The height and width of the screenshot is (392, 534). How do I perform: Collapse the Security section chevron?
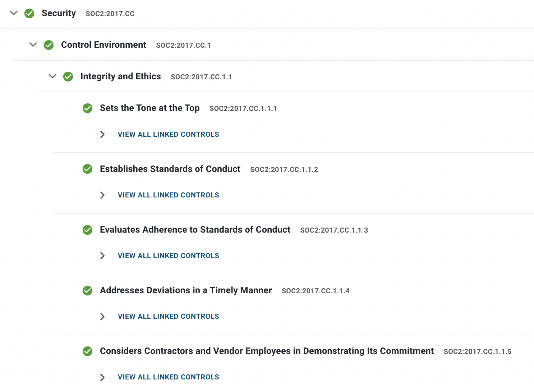click(14, 13)
